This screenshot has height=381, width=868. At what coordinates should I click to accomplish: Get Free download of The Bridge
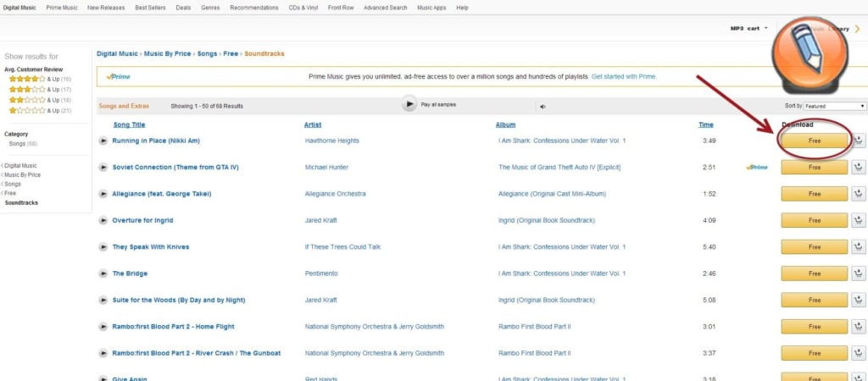click(815, 273)
